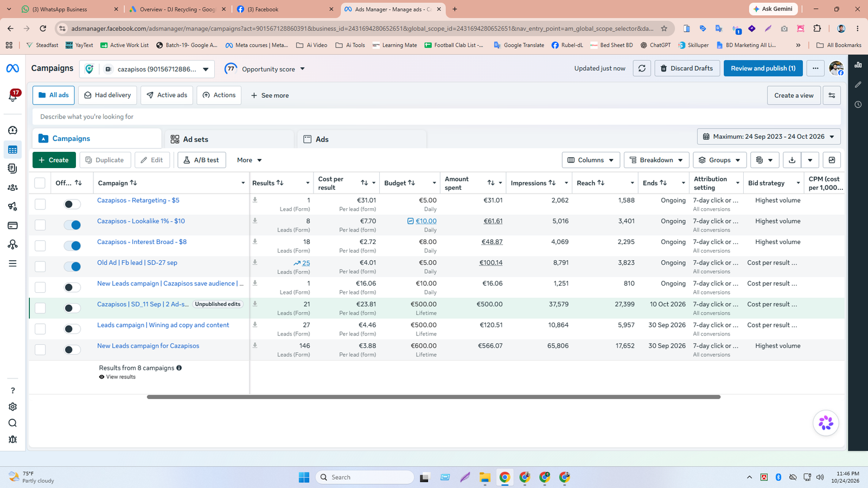Select the Active ads filter tab
The image size is (868, 488).
[167, 95]
